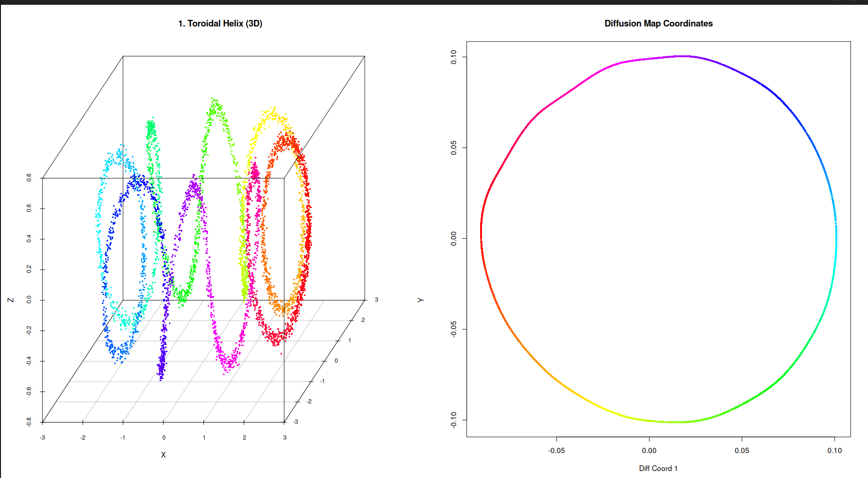Pick depth-axis tick '2' on the helix plot
The height and width of the screenshot is (478, 868).
(x=363, y=320)
